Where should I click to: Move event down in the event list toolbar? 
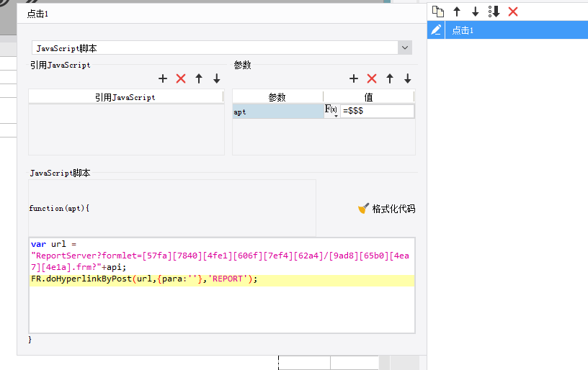475,12
